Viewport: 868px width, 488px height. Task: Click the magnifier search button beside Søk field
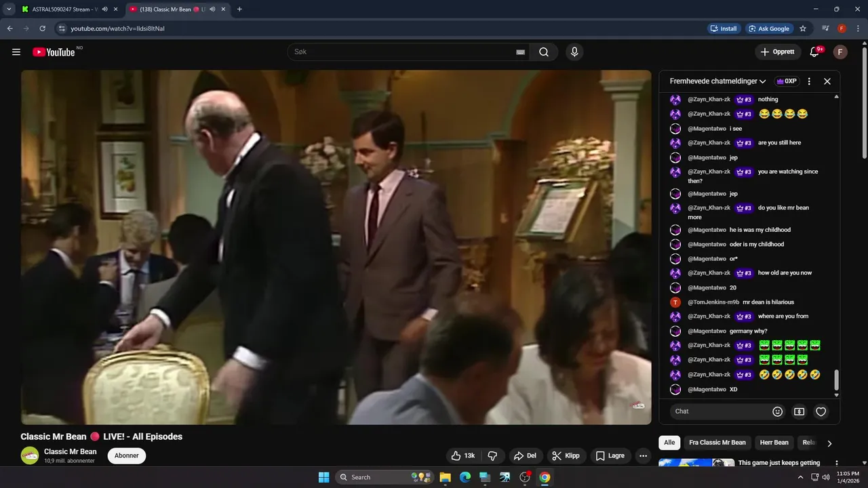coord(544,52)
